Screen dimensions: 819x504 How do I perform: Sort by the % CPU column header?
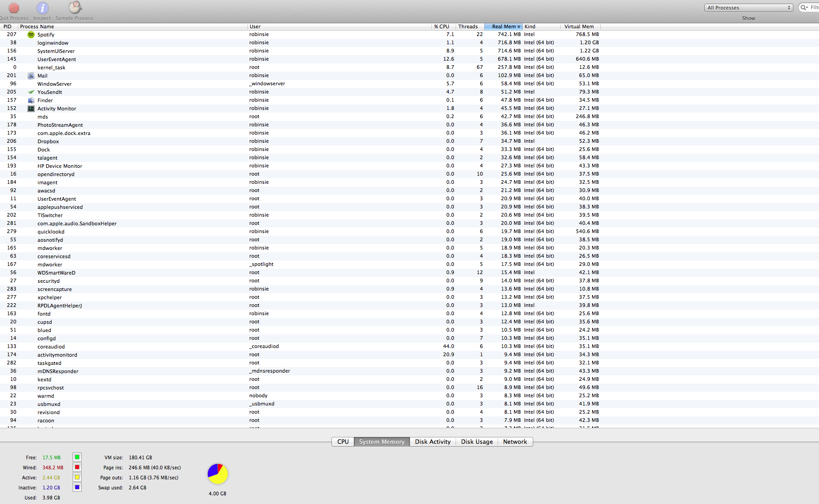[443, 26]
